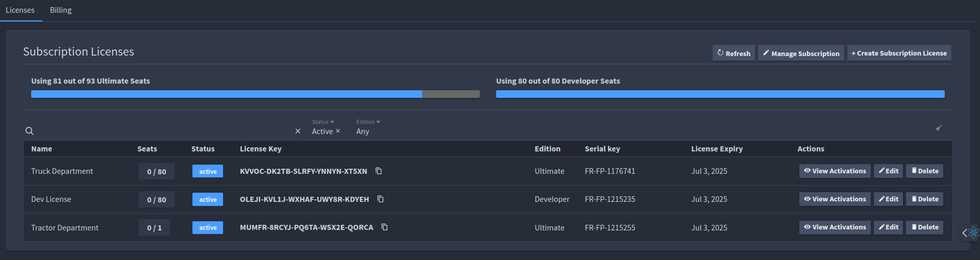Clear the search field with X
Viewport: 980px width, 260px height.
pyautogui.click(x=298, y=131)
